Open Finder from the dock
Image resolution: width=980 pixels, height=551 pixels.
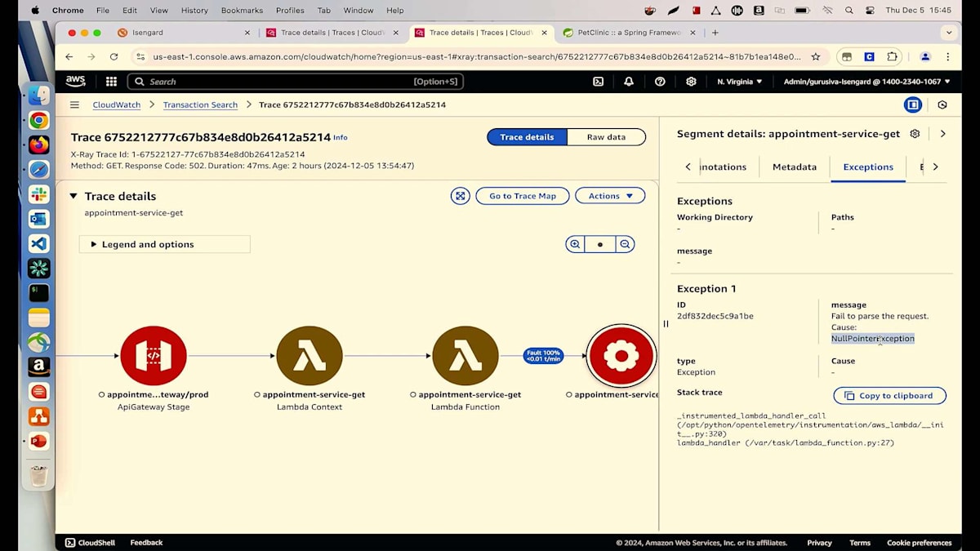[38, 96]
